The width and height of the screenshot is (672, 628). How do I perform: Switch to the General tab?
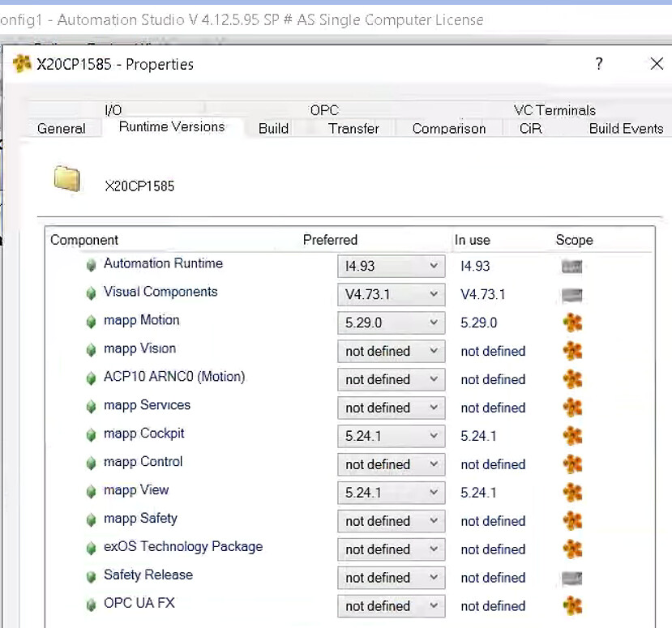[62, 129]
